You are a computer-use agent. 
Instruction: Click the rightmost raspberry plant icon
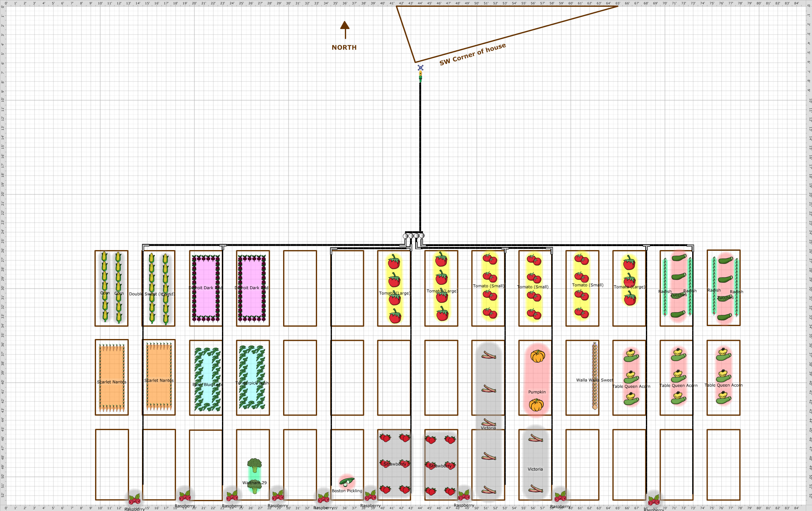(654, 500)
